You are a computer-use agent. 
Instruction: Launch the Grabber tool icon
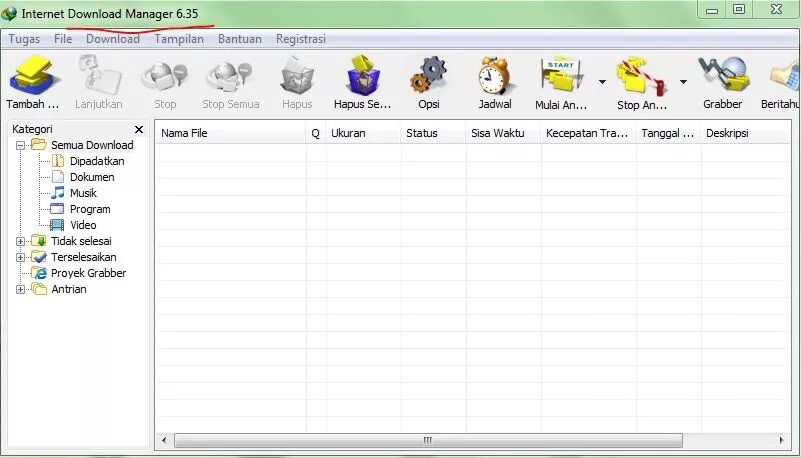pos(722,76)
